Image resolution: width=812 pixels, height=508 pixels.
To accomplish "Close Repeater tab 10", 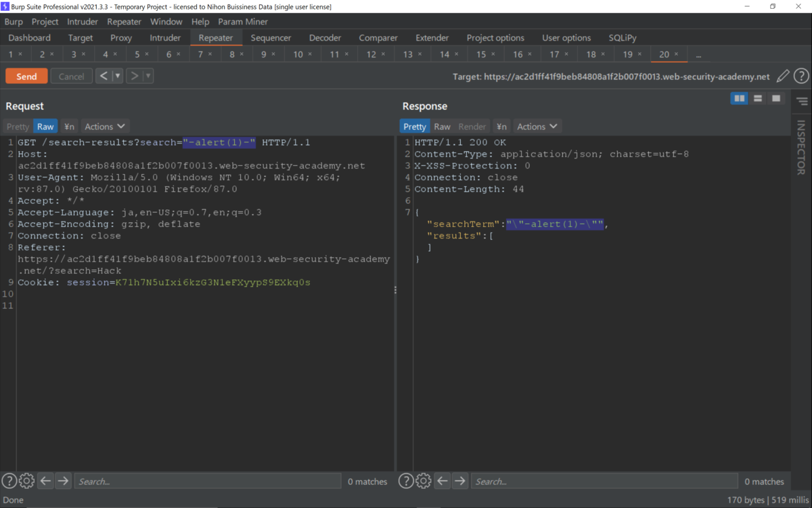I will [x=310, y=54].
